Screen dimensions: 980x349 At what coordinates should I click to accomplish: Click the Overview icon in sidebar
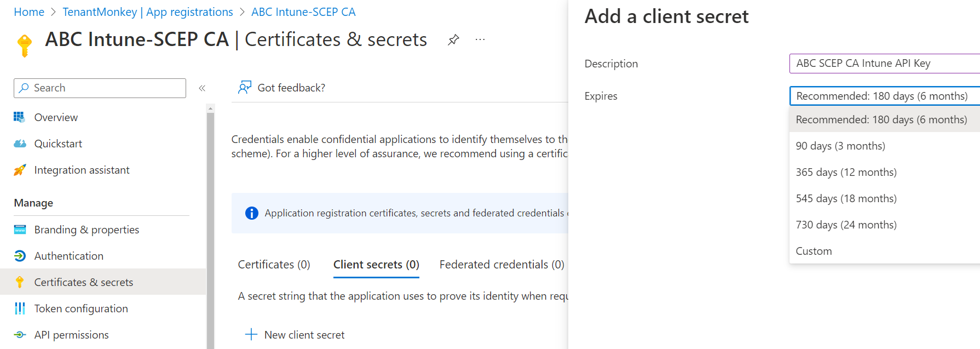20,117
